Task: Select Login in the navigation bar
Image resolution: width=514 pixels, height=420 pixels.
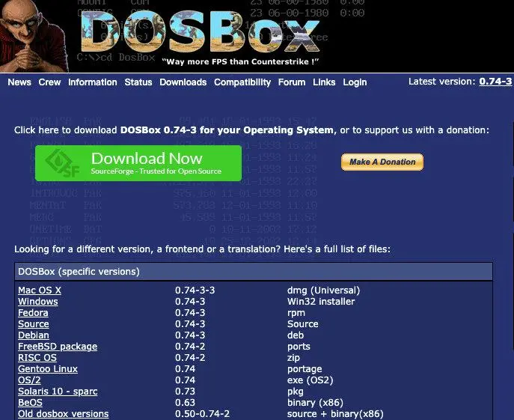Action: tap(355, 82)
